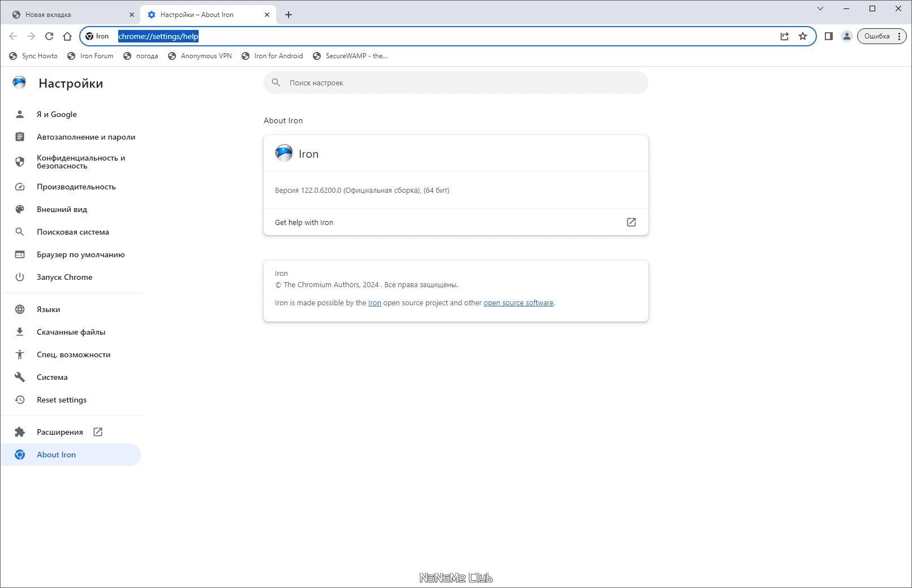This screenshot has height=588, width=912.
Task: Click the Chromium Authors copyright text
Action: coord(367,285)
